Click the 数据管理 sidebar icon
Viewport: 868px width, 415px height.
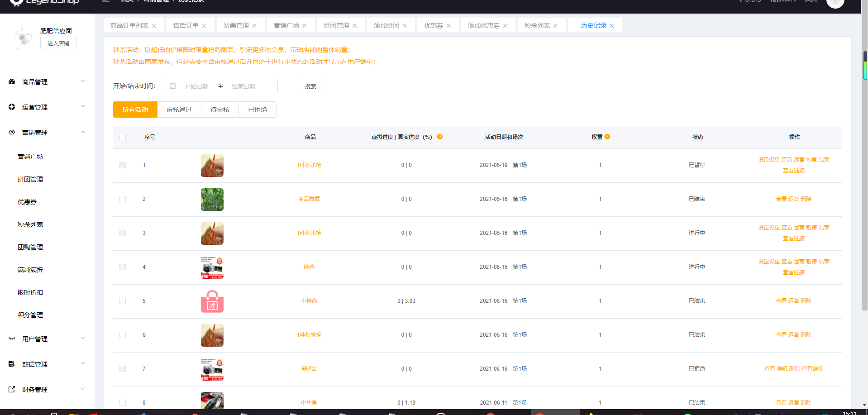pyautogui.click(x=12, y=364)
